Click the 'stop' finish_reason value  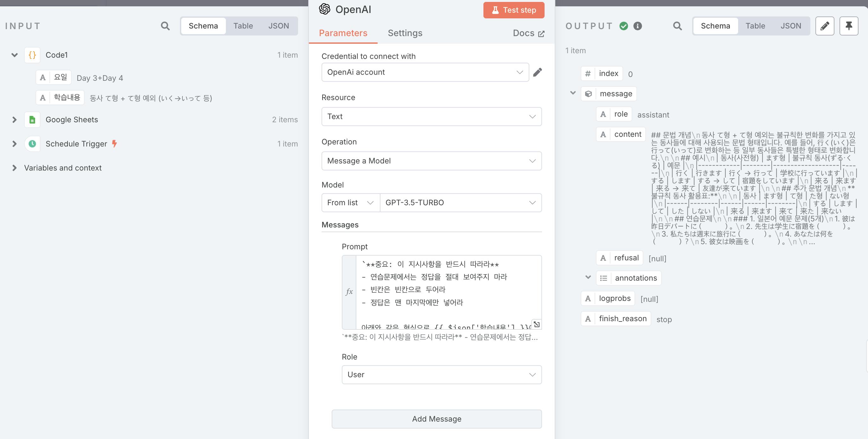pyautogui.click(x=664, y=319)
